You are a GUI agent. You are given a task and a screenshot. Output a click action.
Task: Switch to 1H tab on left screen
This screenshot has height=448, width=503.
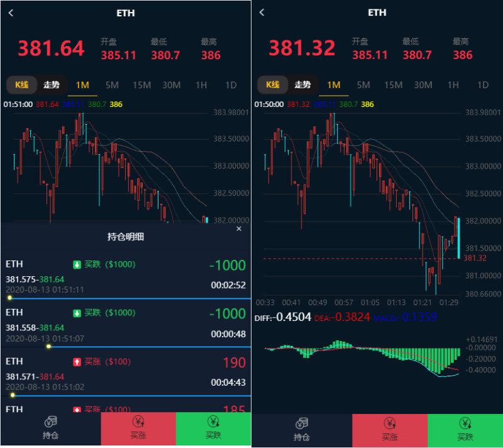(x=201, y=85)
